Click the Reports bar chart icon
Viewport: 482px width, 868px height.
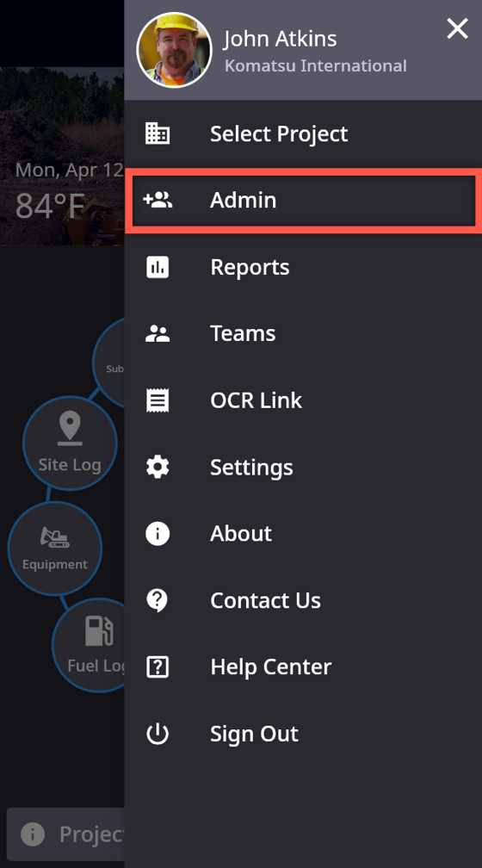[158, 267]
